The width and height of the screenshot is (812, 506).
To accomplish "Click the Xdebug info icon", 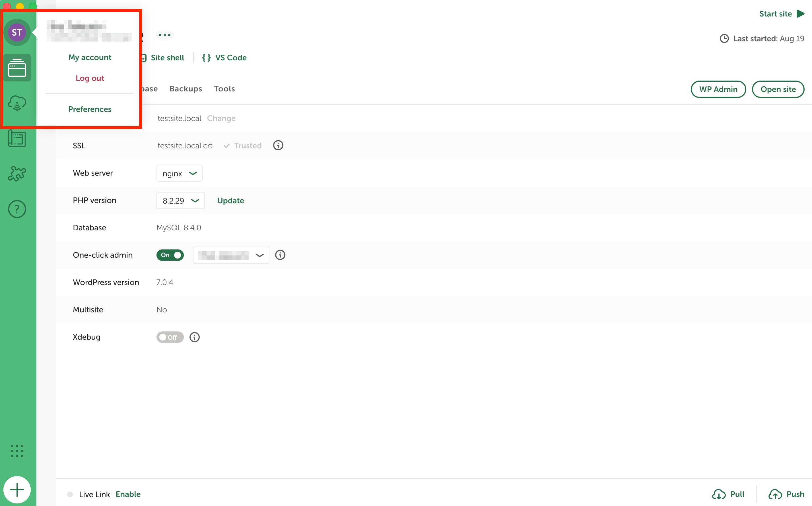I will (195, 337).
